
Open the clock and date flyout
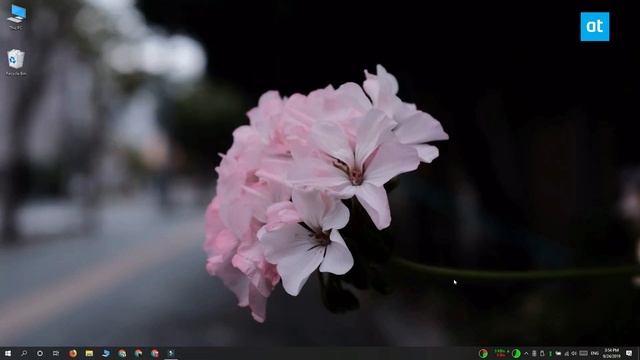pyautogui.click(x=611, y=353)
